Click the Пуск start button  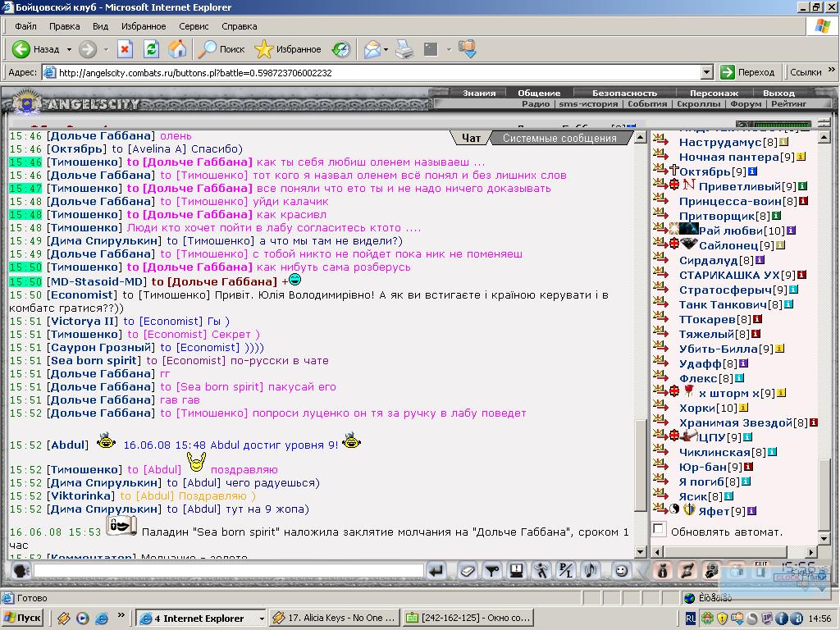pyautogui.click(x=22, y=619)
